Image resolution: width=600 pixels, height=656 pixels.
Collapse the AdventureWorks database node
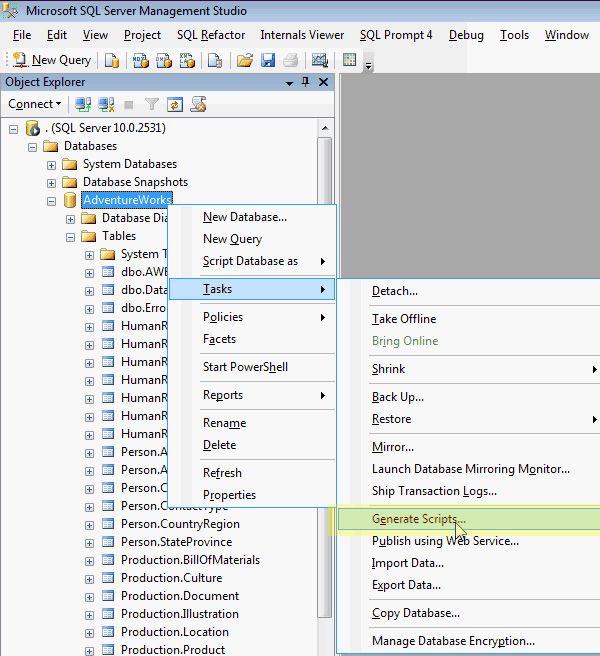[51, 201]
